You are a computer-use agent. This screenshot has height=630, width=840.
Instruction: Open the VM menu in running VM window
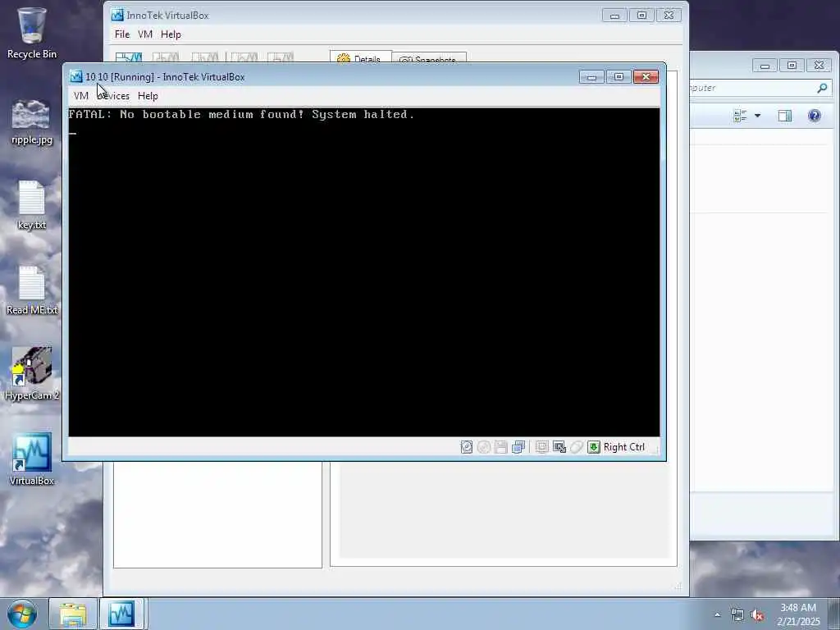81,96
